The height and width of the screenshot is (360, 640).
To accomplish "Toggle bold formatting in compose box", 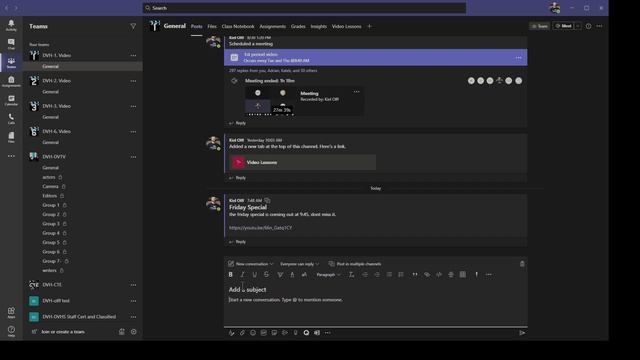I will tap(231, 275).
